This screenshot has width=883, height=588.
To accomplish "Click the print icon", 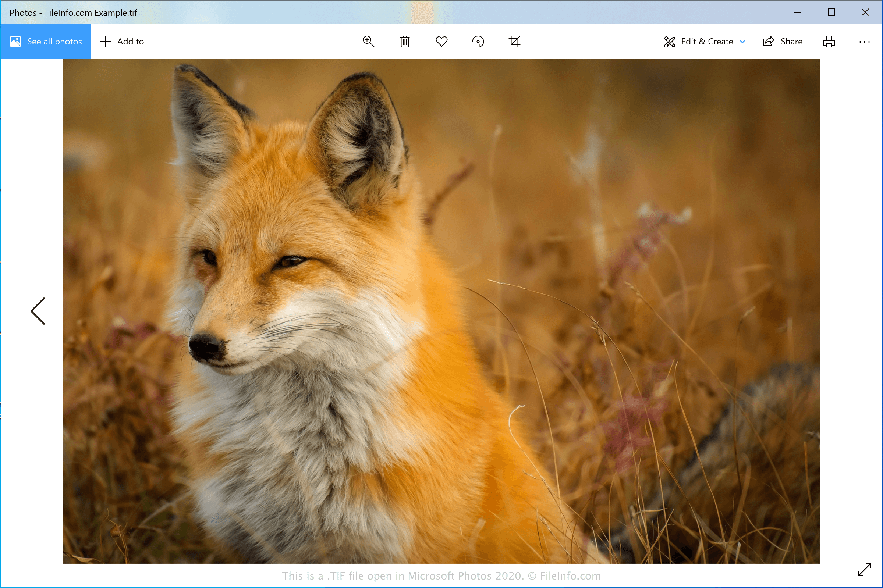I will pos(829,42).
